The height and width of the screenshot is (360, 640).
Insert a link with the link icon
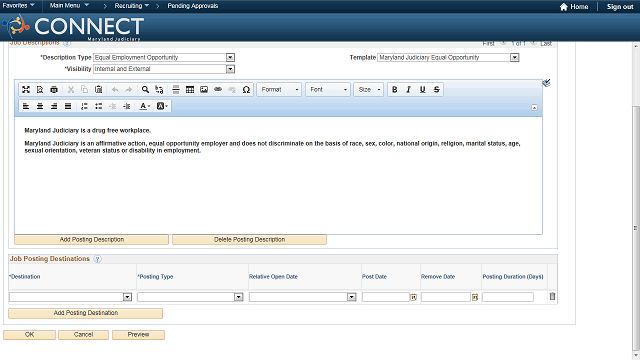click(x=218, y=89)
